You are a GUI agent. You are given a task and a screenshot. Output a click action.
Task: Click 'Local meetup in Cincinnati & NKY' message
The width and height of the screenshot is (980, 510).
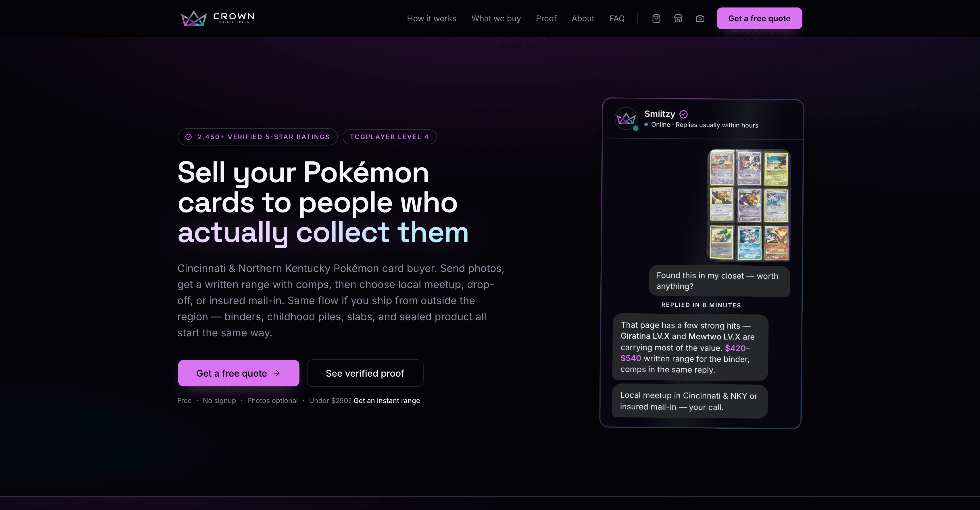pos(689,401)
